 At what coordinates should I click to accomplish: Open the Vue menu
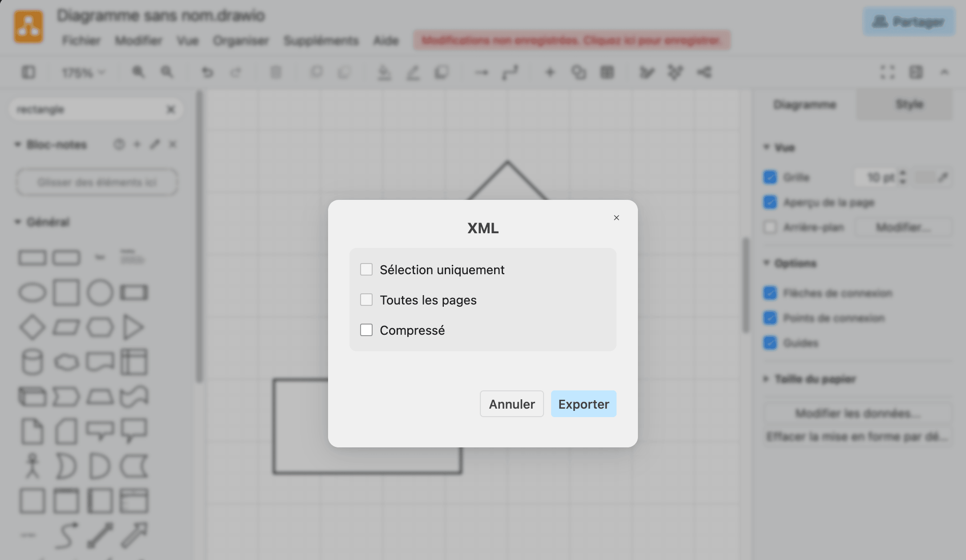point(187,41)
